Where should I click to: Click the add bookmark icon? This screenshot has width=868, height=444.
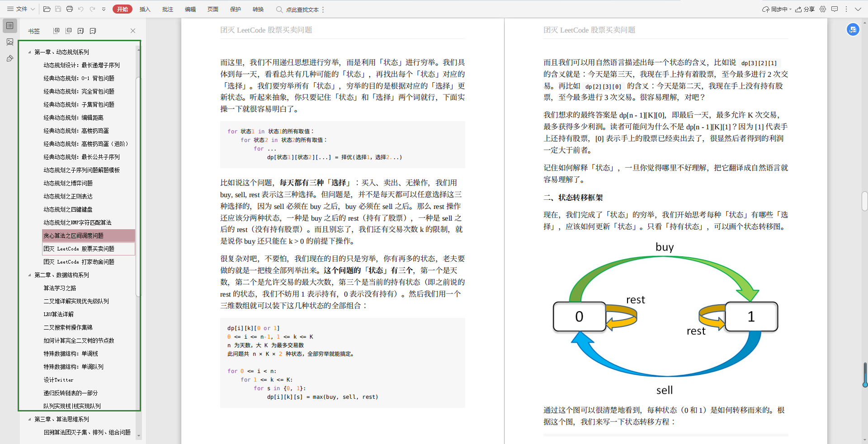coord(81,31)
